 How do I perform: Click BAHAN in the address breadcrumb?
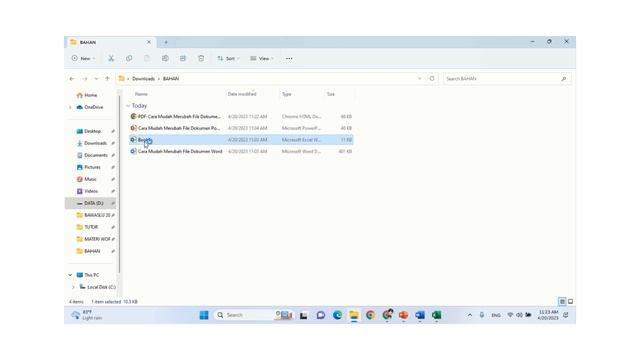171,79
